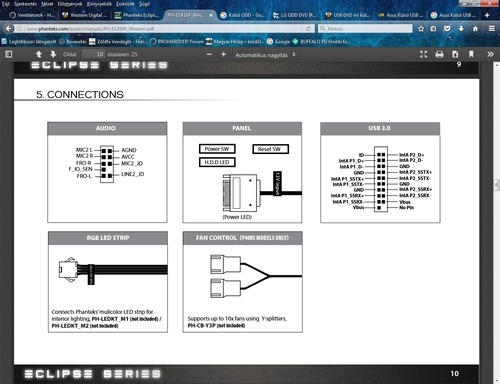Switch PDF to presentation mode
500x384 pixels.
coord(423,54)
